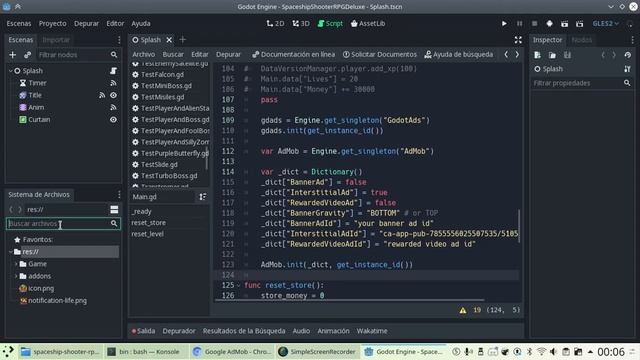The height and width of the screenshot is (360, 640).
Task: Open TestTurboBoss.gd script
Action: pyautogui.click(x=169, y=176)
